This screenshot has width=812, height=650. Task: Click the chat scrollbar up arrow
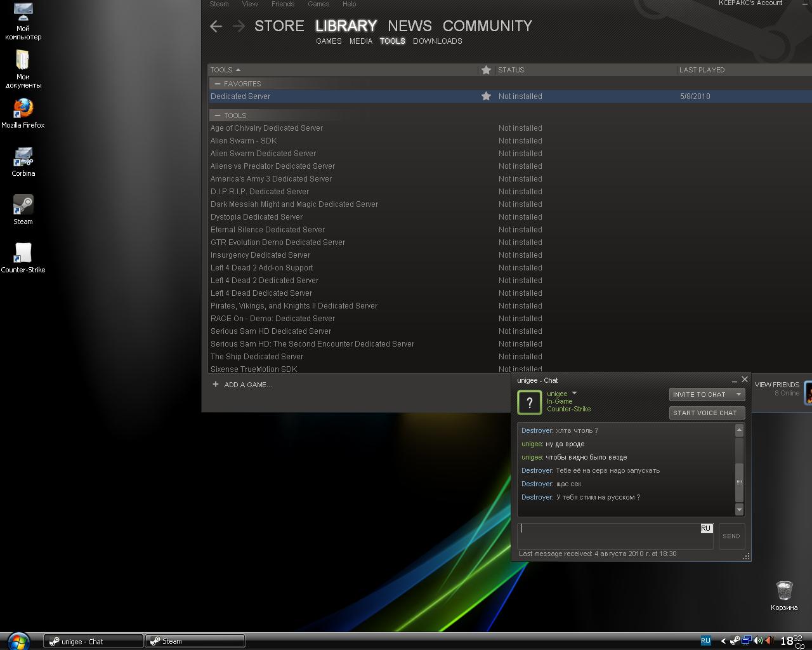point(739,430)
